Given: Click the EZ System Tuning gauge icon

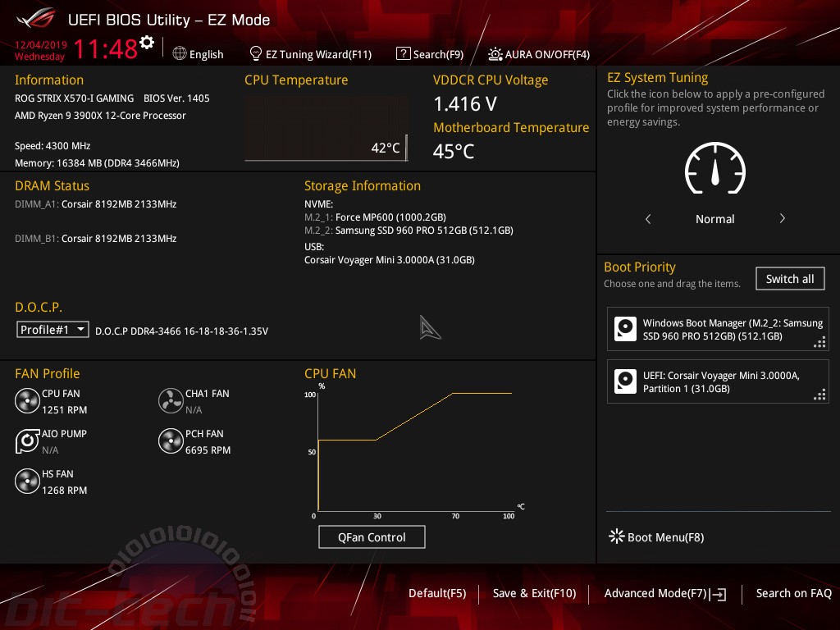Looking at the screenshot, I should coord(715,167).
